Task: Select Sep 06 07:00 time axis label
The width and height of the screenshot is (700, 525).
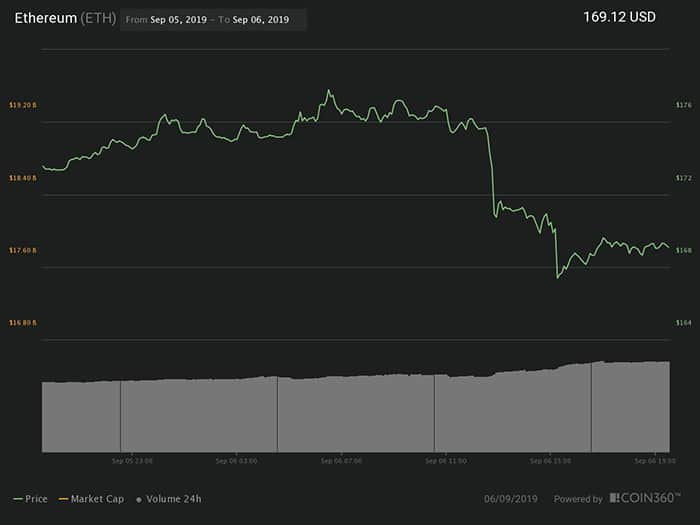Action: [341, 461]
